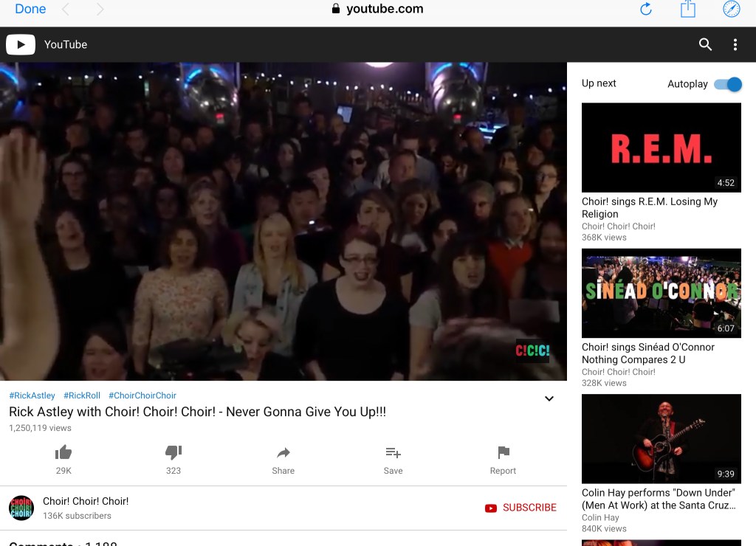
Task: Expand the video description chevron
Action: 549,398
